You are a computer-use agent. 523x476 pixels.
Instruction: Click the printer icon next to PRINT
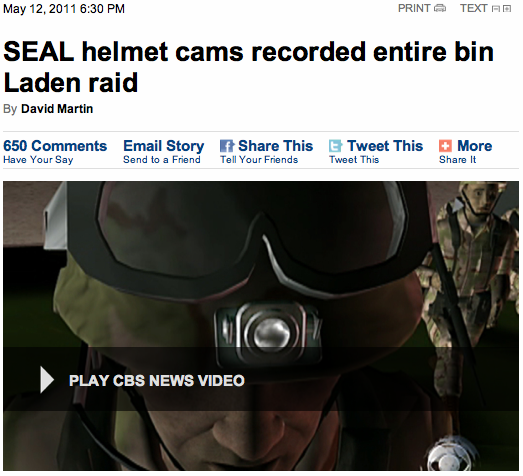tap(440, 9)
